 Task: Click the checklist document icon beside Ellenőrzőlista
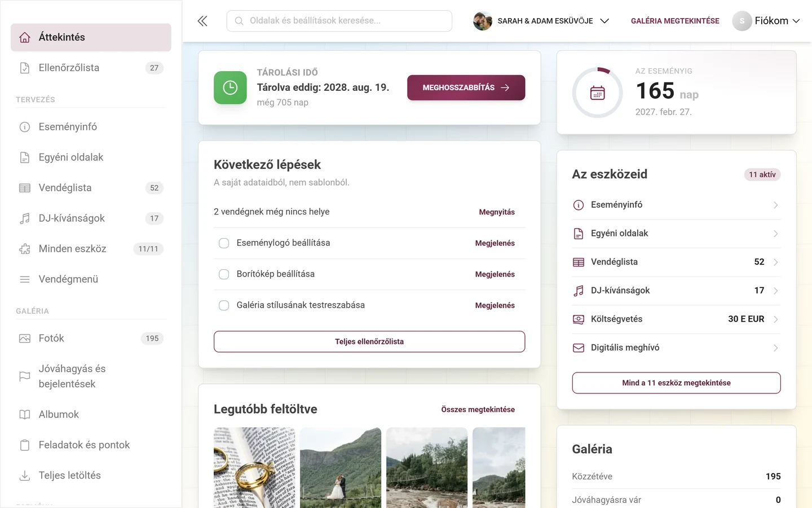point(25,68)
